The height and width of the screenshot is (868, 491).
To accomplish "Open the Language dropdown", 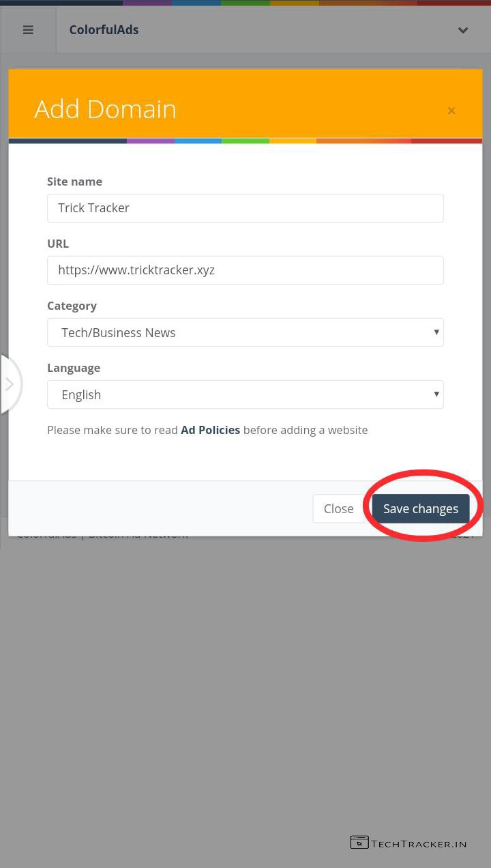I will coord(245,394).
